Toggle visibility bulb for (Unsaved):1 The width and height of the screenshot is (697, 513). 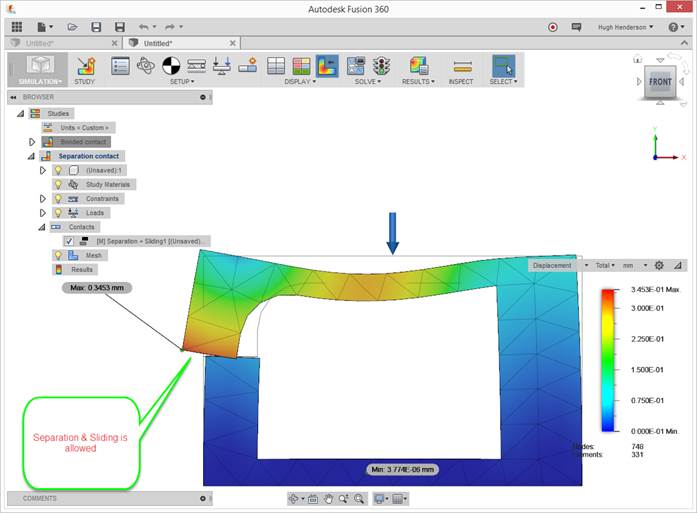tap(58, 170)
